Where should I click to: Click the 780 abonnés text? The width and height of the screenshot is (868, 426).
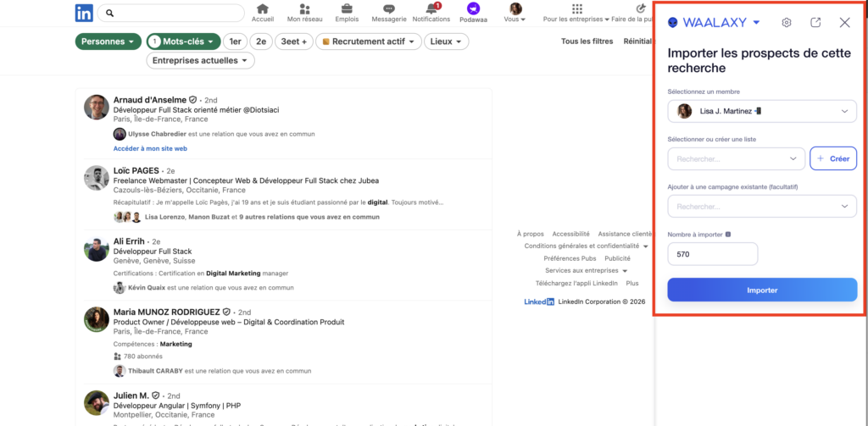pos(142,357)
